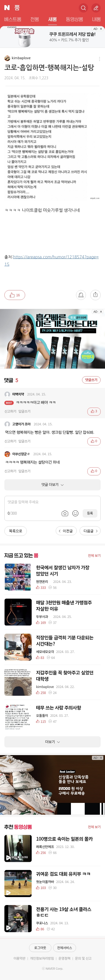Switch to the 베스트뿜 tab
This screenshot has width=105, height=980.
point(13,19)
